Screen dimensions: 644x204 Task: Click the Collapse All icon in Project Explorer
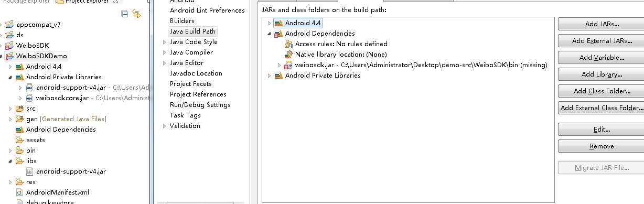tap(125, 14)
